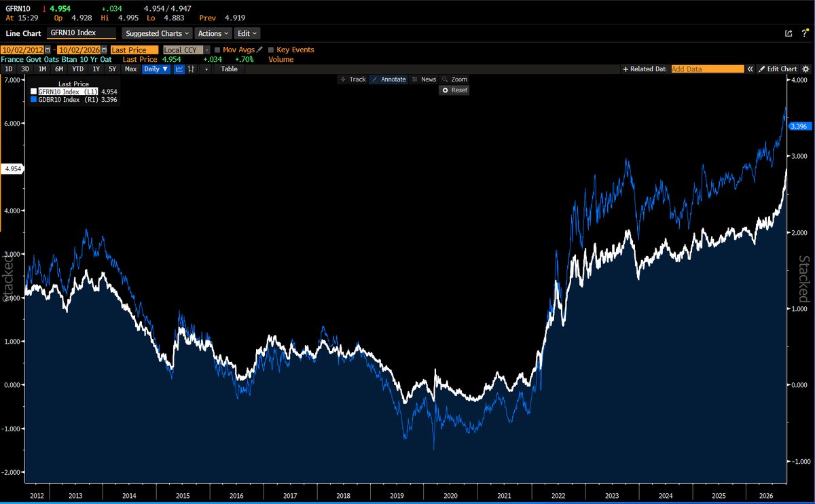The width and height of the screenshot is (815, 504).
Task: Click the Related Data button
Action: click(x=645, y=69)
